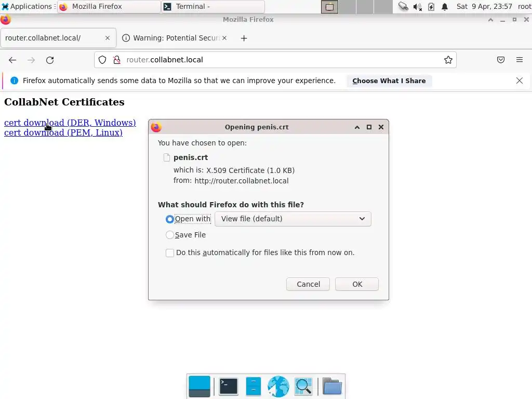The height and width of the screenshot is (399, 532).
Task: Click Cancel in the download dialog
Action: coord(308,284)
